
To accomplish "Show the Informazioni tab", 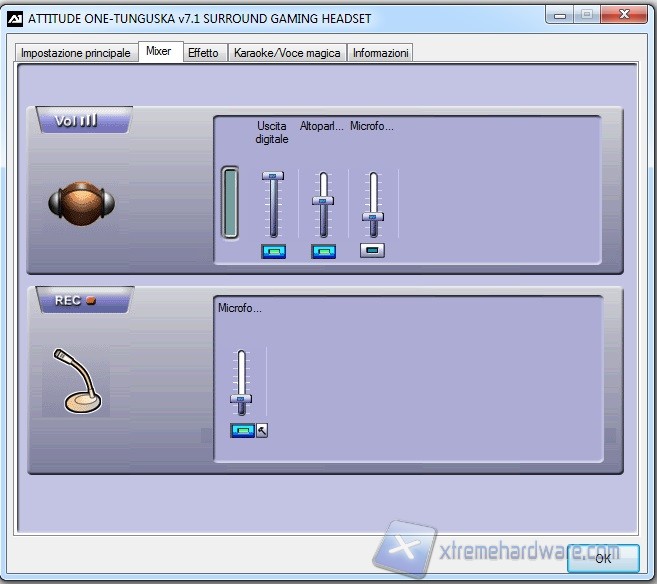I will click(380, 53).
